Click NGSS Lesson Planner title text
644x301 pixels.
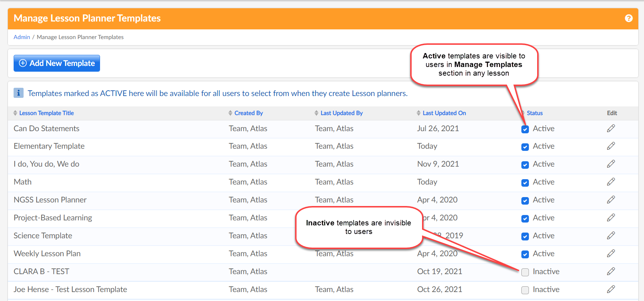[50, 200]
